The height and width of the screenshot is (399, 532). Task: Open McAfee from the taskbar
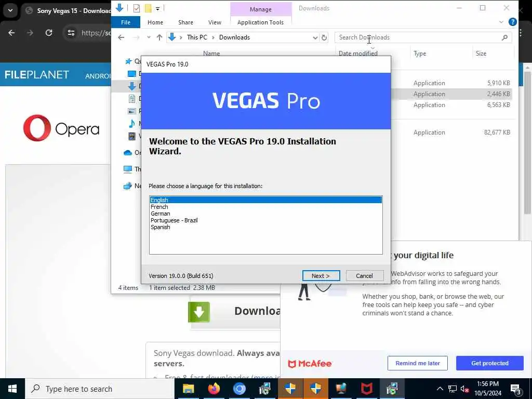point(366,389)
